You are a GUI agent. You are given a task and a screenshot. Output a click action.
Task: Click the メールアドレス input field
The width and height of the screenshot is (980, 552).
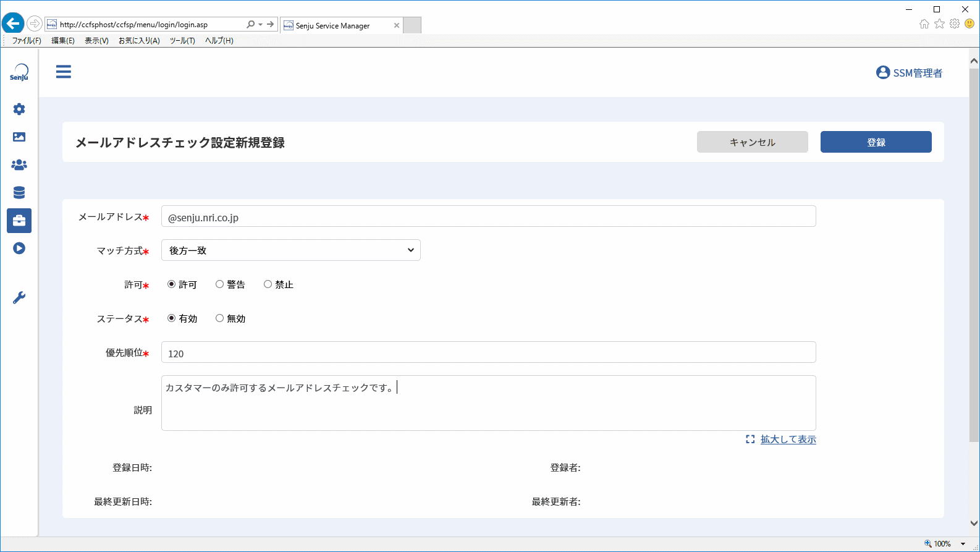(x=489, y=216)
